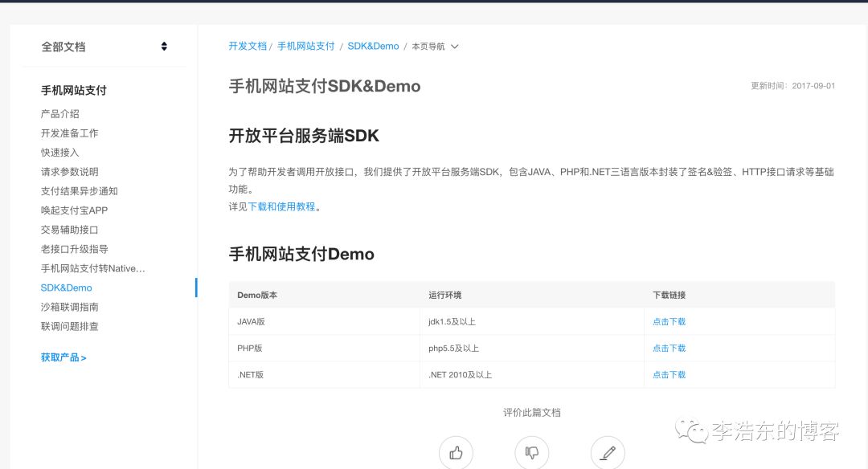Open 开发文档 breadcrumb link
Viewport: 868px width, 469px height.
click(x=248, y=46)
